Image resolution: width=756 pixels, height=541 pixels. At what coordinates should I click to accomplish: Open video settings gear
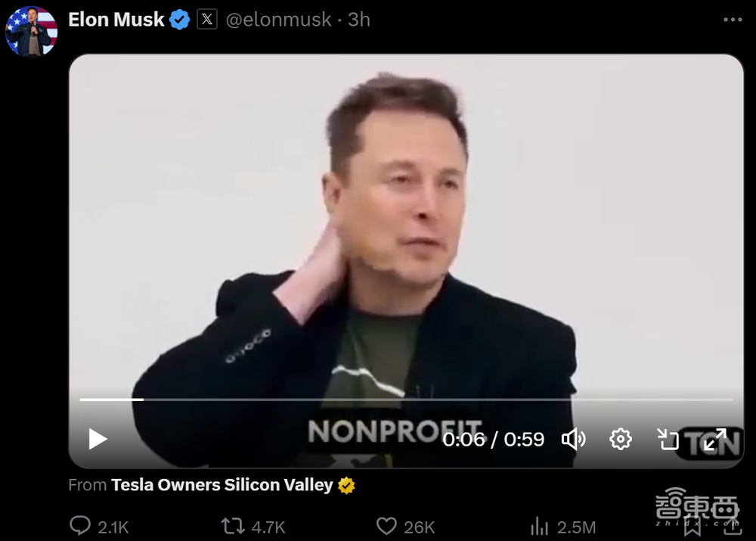point(621,439)
